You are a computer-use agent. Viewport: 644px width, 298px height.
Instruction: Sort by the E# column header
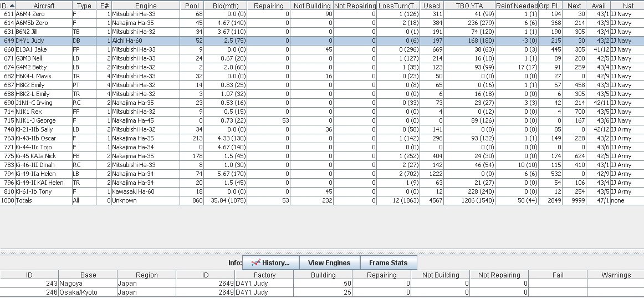tap(104, 6)
